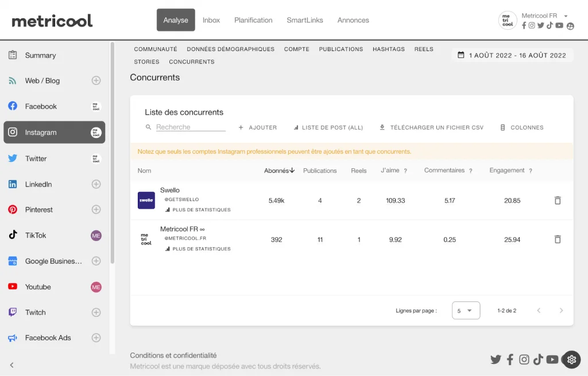588x376 pixels.
Task: Click Facebook Ads megaphone icon
Action: 13,338
